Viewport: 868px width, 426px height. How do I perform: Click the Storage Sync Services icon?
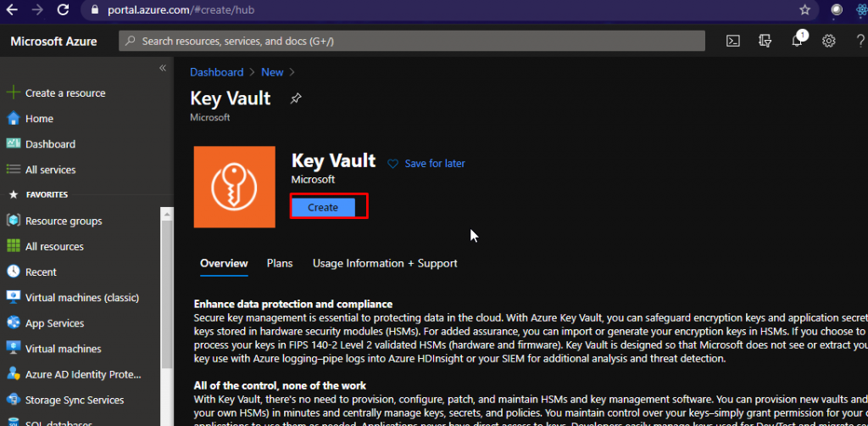14,400
